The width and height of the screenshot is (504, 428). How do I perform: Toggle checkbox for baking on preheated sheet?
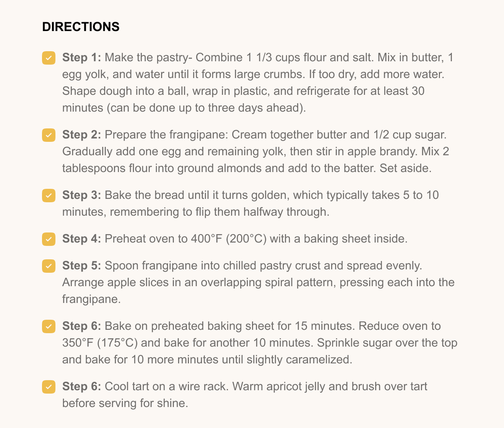(x=49, y=326)
